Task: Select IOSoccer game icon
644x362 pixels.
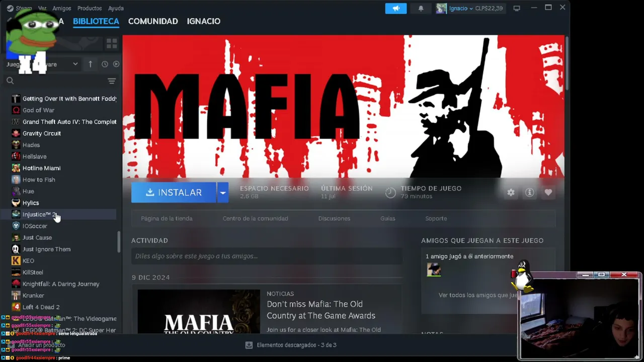Action: click(16, 226)
